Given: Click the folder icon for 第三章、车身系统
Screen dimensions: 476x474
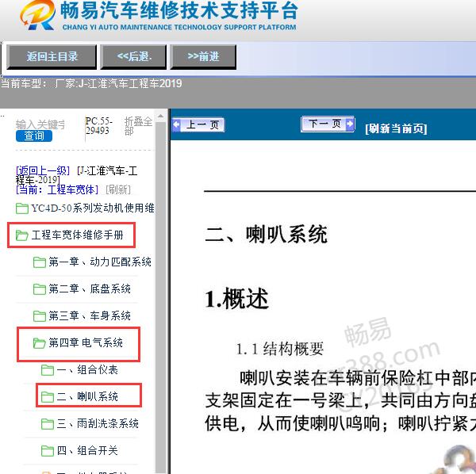Looking at the screenshot, I should 39,316.
